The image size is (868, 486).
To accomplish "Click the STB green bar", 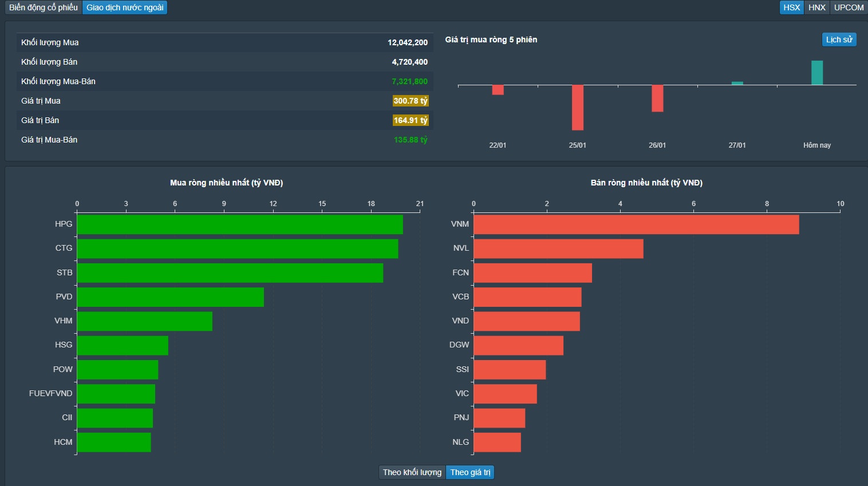I will (x=230, y=273).
